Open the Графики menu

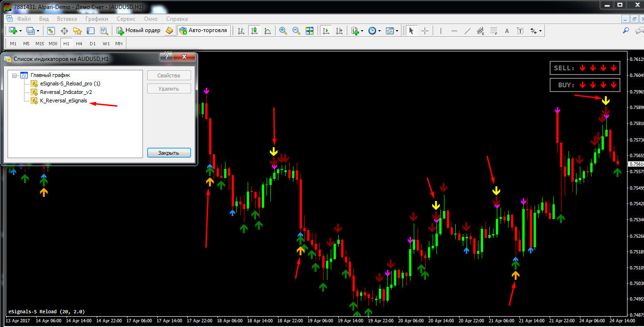click(96, 19)
